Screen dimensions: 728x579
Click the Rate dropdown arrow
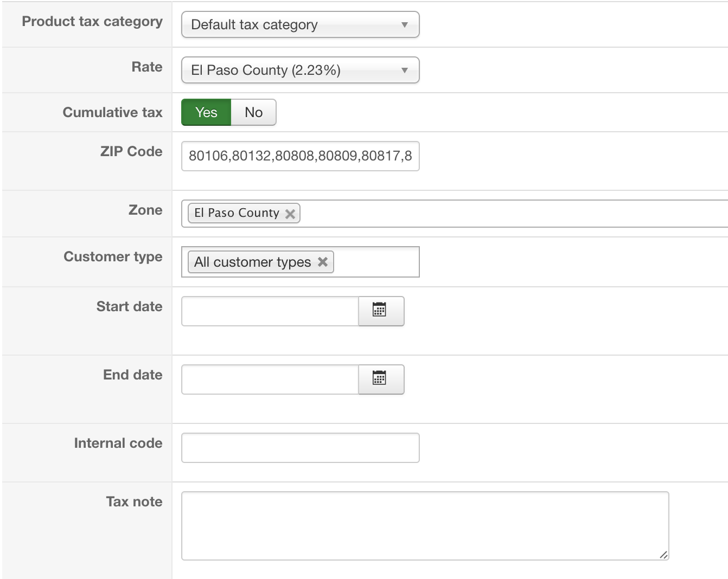tap(404, 70)
